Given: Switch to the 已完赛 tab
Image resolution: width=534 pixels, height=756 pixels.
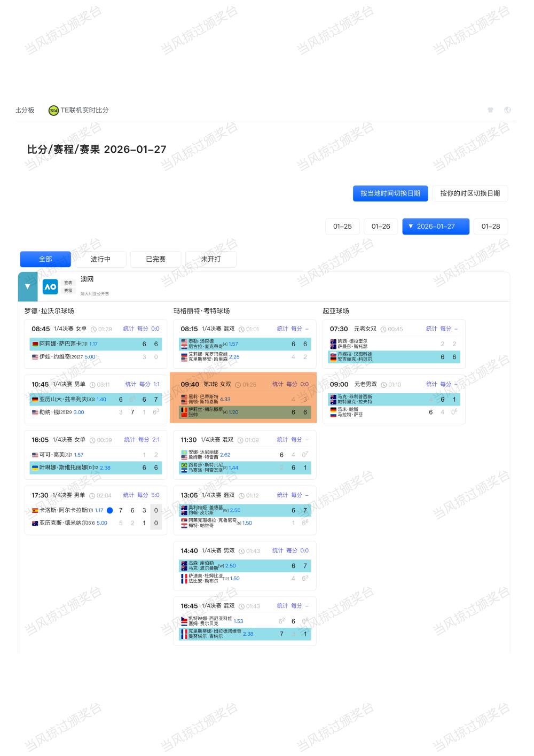Looking at the screenshot, I should 155,259.
